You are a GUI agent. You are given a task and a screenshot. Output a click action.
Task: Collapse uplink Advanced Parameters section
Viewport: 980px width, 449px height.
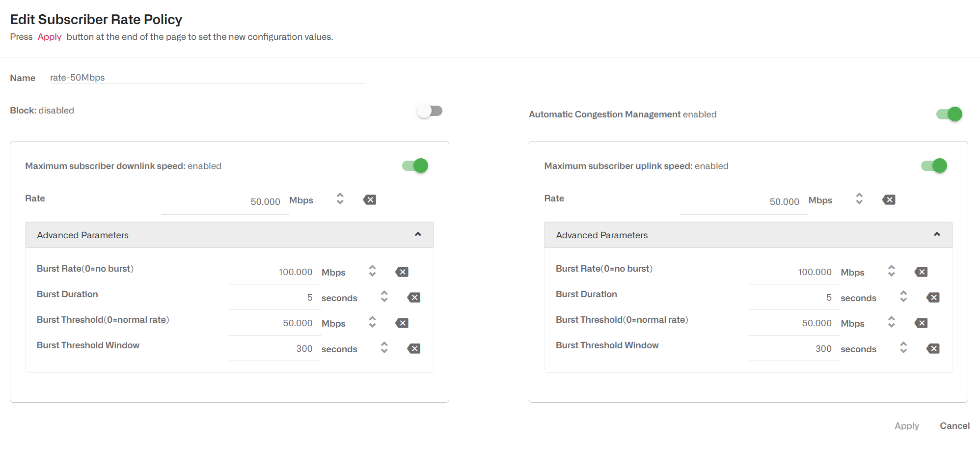coord(937,234)
